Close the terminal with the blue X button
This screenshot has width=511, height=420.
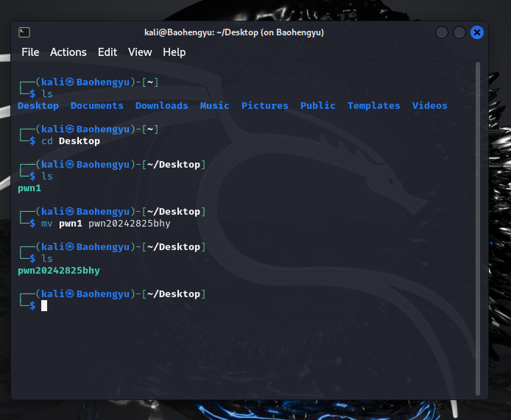pyautogui.click(x=477, y=32)
